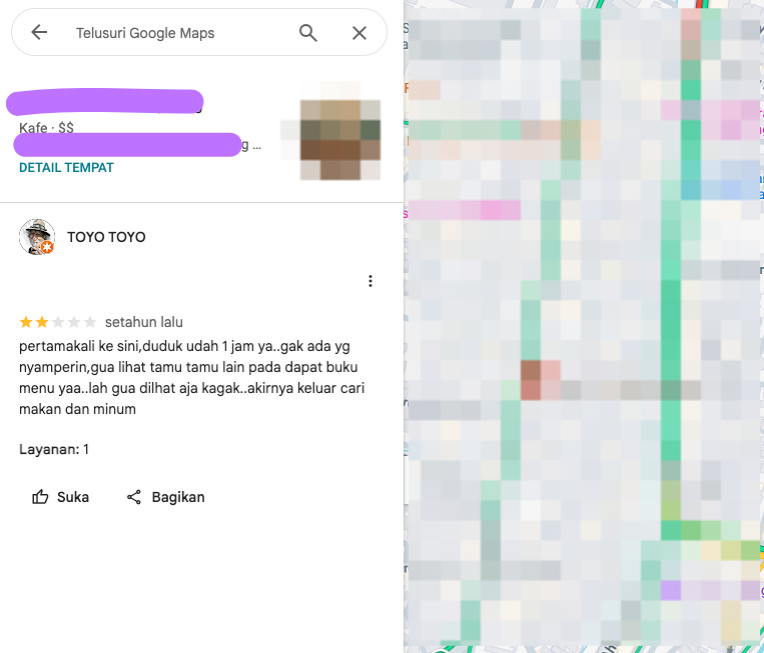Click the magnifying glass search icon

tap(308, 33)
